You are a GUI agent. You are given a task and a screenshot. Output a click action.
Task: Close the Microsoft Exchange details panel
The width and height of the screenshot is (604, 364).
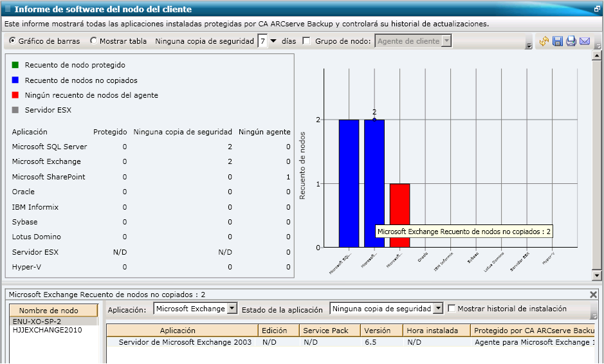593,295
